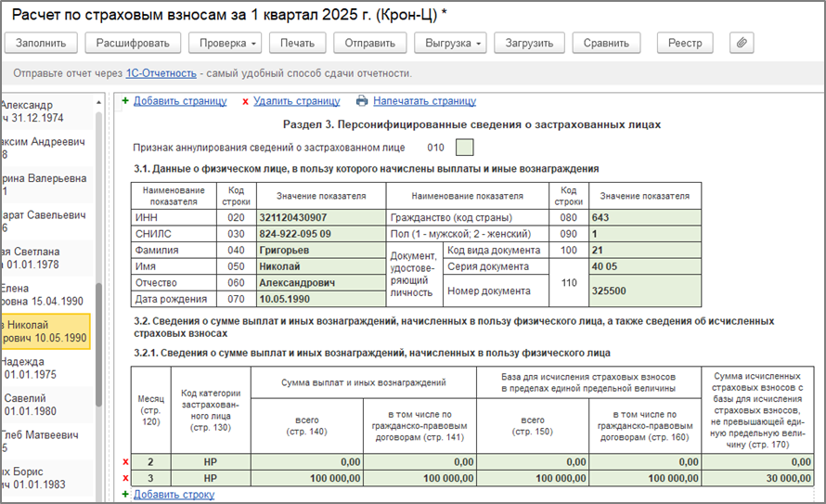
Task: Select employee Надежда 01.01.1975 in list
Action: click(x=46, y=368)
